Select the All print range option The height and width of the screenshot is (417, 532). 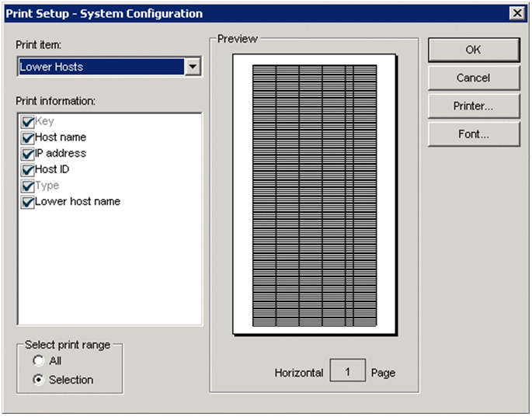38,361
